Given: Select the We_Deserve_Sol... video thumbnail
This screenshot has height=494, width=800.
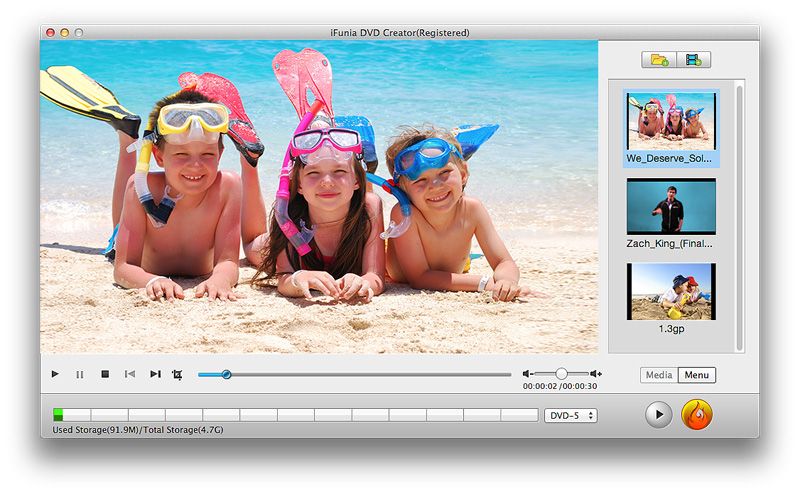Looking at the screenshot, I should (x=671, y=120).
